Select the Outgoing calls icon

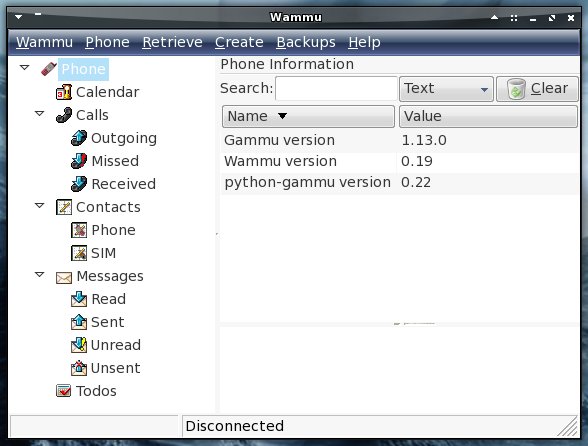(x=79, y=138)
